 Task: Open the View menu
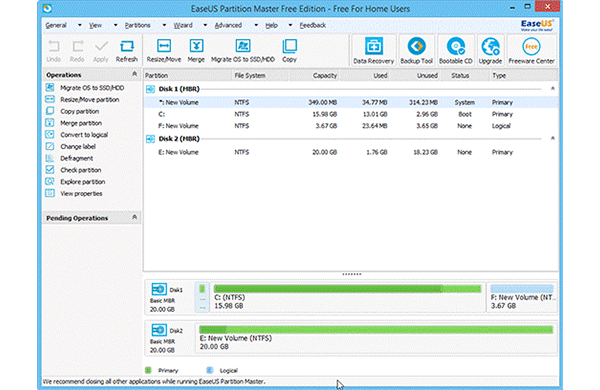(95, 25)
